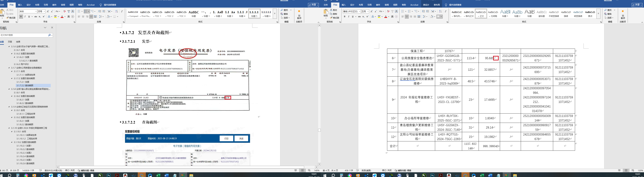Decrease indent in the left Word window
This screenshot has height=177, width=644.
pos(100,11)
